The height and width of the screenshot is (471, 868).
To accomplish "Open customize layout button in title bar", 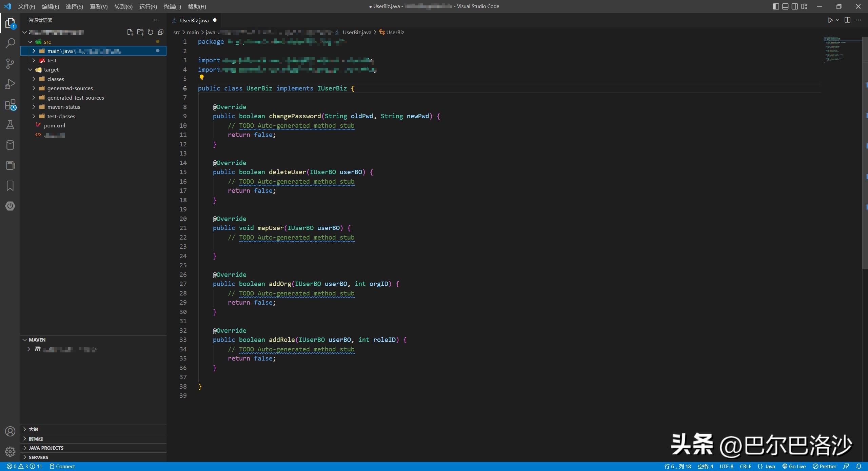I will [x=804, y=6].
